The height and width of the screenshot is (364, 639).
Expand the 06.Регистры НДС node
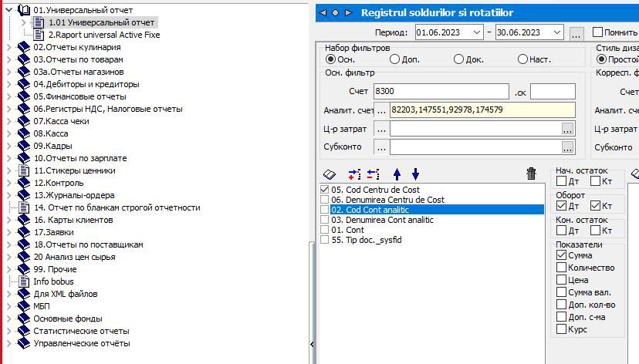click(9, 109)
